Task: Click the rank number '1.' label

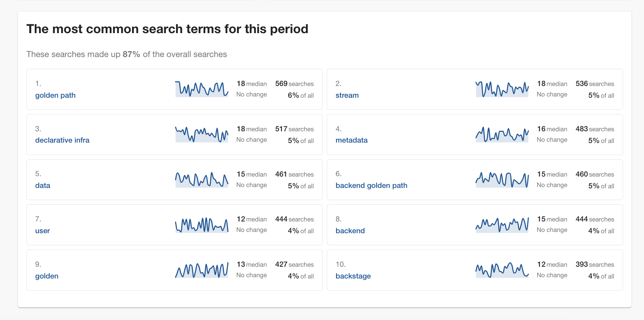Action: [x=38, y=84]
